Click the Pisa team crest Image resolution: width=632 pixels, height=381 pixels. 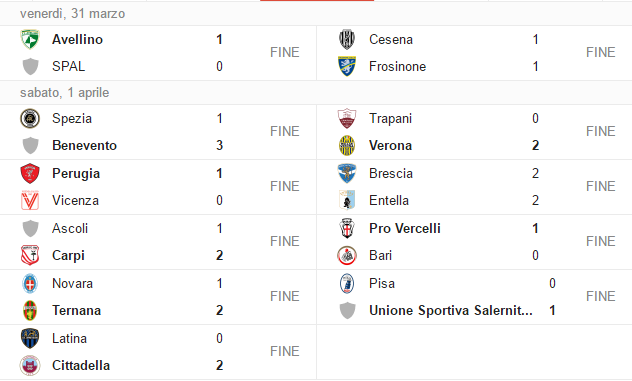tap(347, 283)
